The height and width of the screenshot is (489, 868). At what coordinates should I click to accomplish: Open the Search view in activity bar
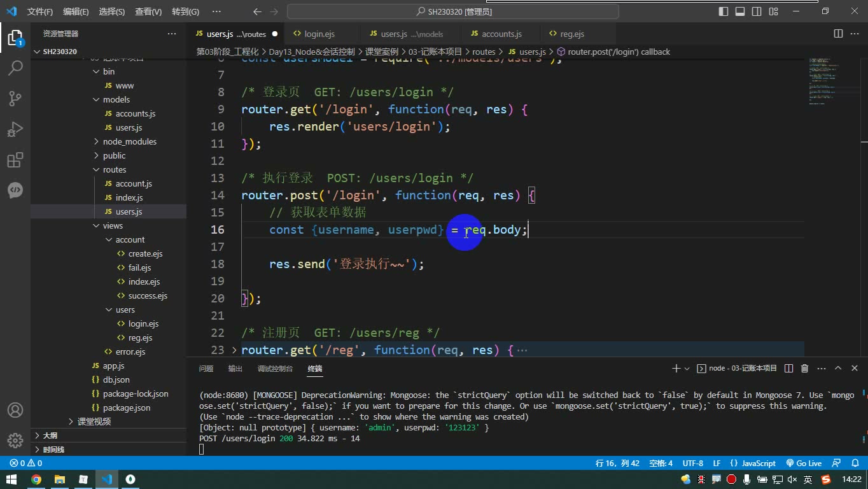tap(15, 67)
